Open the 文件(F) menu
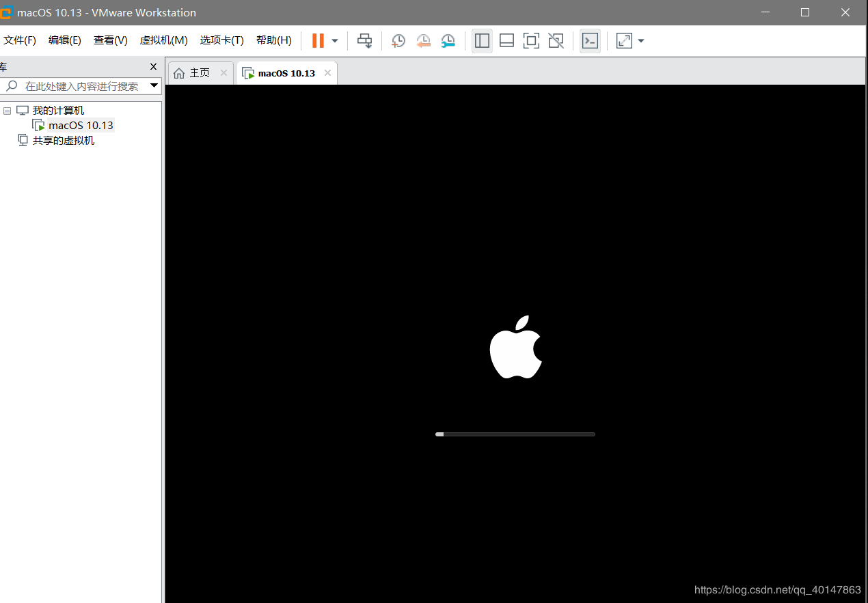868x603 pixels. click(x=20, y=40)
